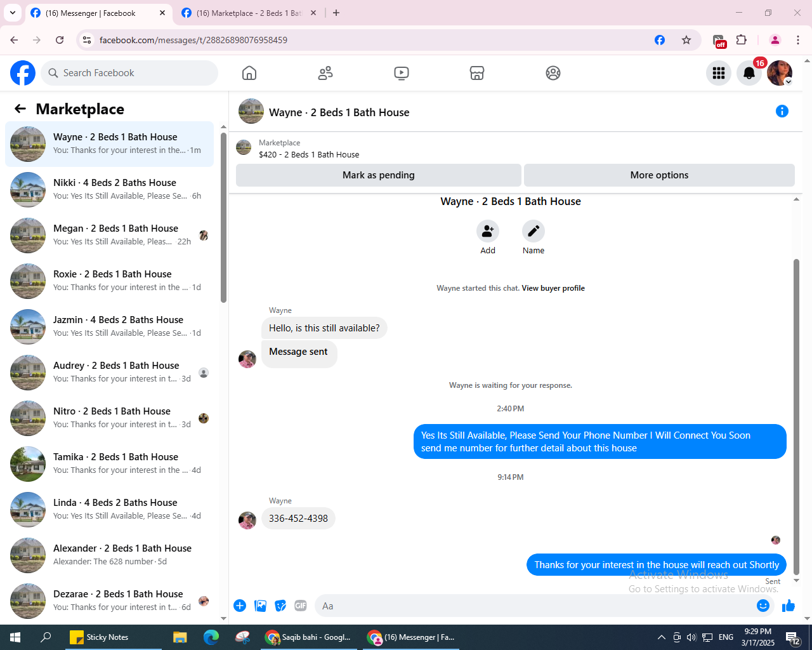
Task: Open Nikki 4 Beds 2 Baths House chat
Action: click(109, 190)
